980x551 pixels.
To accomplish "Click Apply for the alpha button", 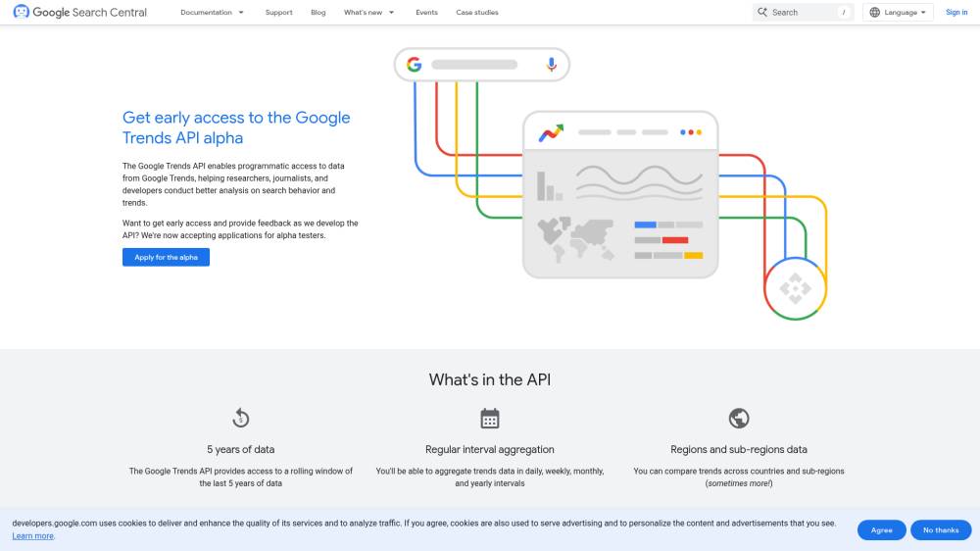I will coord(166,257).
